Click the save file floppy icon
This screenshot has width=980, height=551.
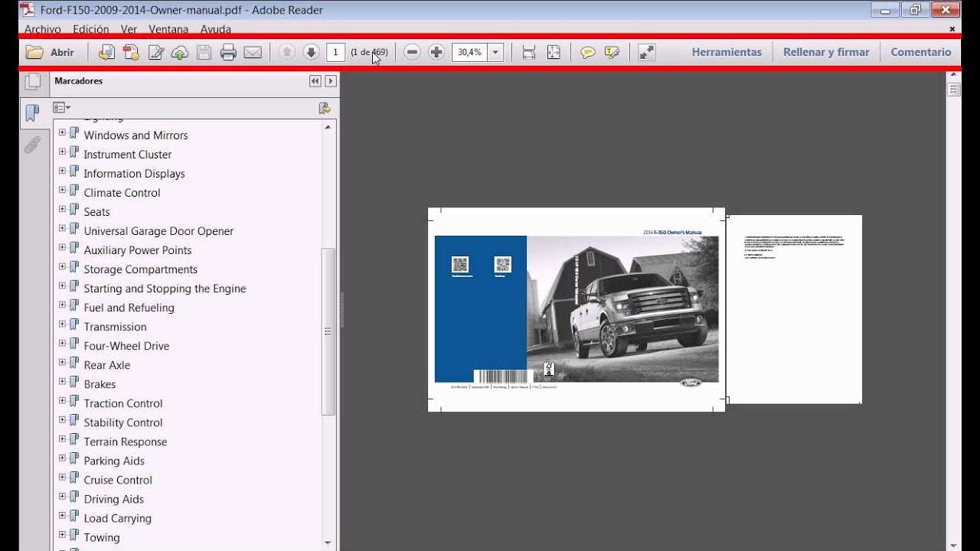(204, 52)
